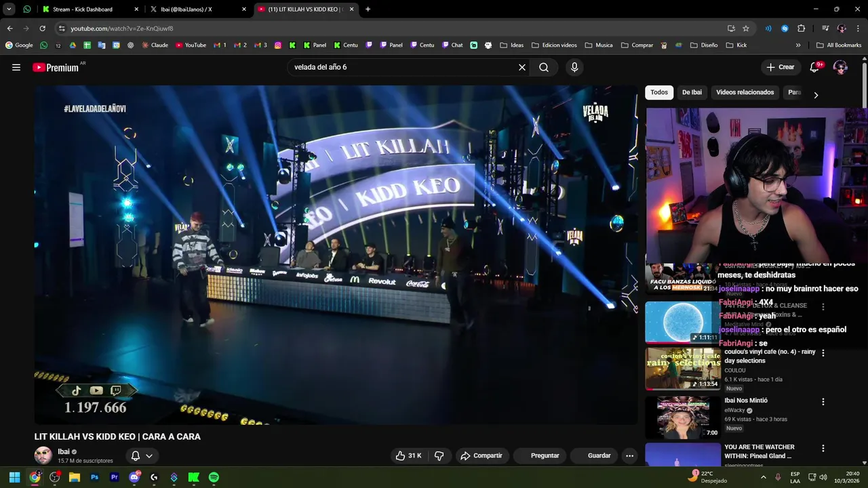
Task: Open Chrome media controls
Action: [x=825, y=28]
